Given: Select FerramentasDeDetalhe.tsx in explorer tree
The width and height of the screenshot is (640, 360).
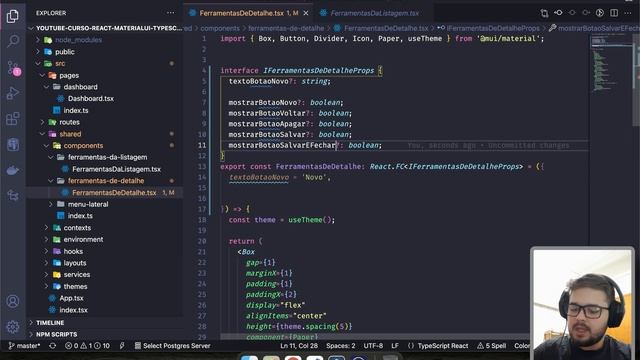Looking at the screenshot, I should pos(114,193).
